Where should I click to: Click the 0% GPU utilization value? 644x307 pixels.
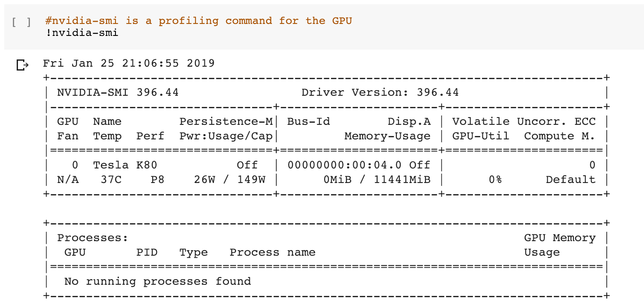[495, 180]
